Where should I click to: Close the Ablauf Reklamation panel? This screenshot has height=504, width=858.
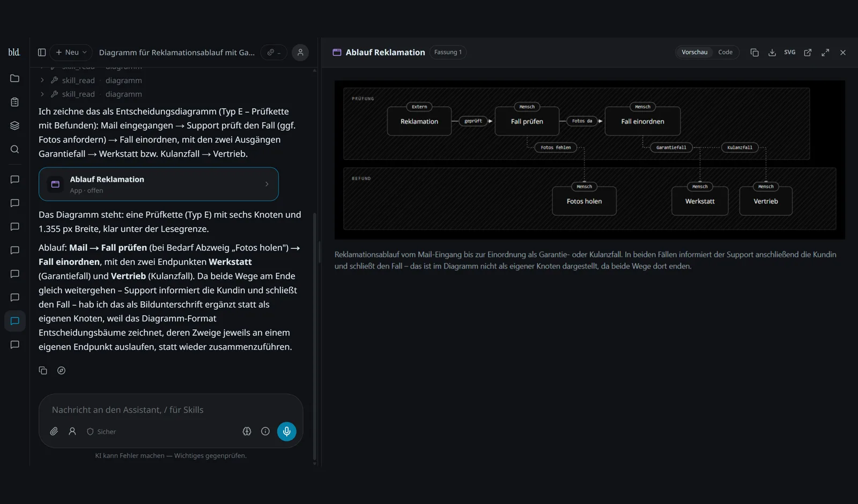click(x=843, y=52)
